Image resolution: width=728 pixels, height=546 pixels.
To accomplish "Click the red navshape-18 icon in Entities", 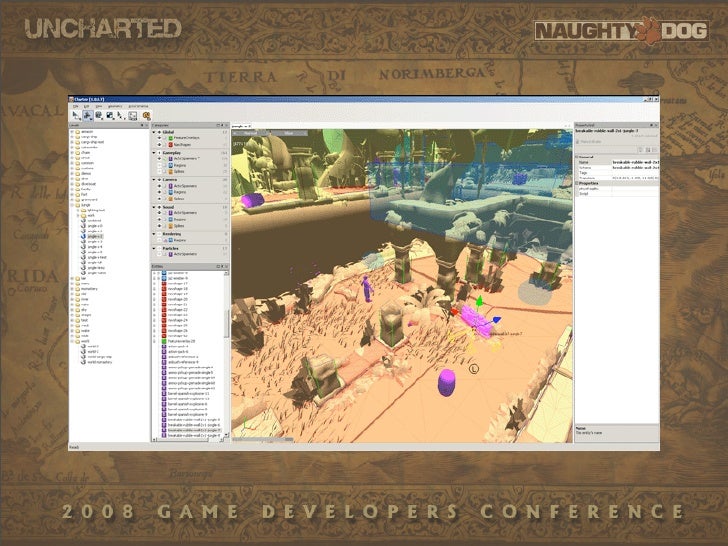I will coord(164,289).
